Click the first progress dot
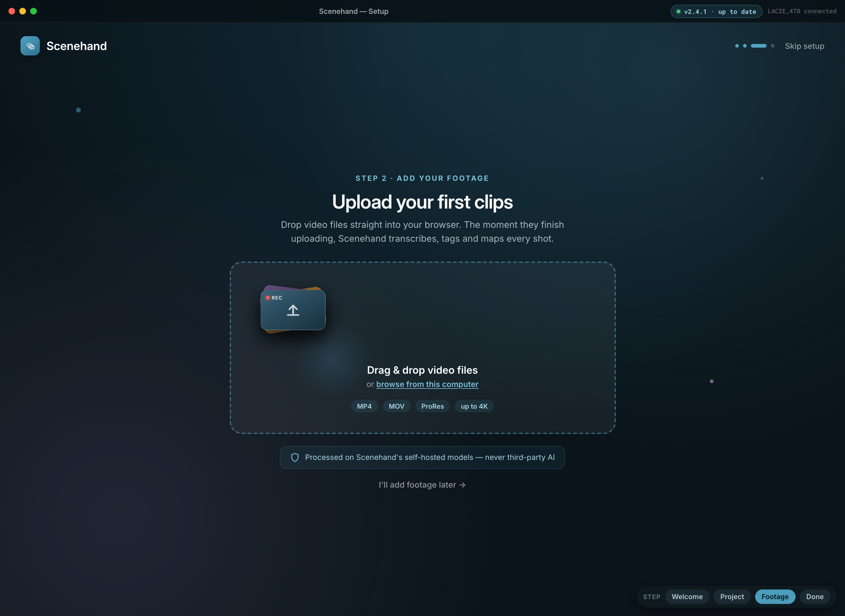This screenshot has width=845, height=616. point(737,46)
